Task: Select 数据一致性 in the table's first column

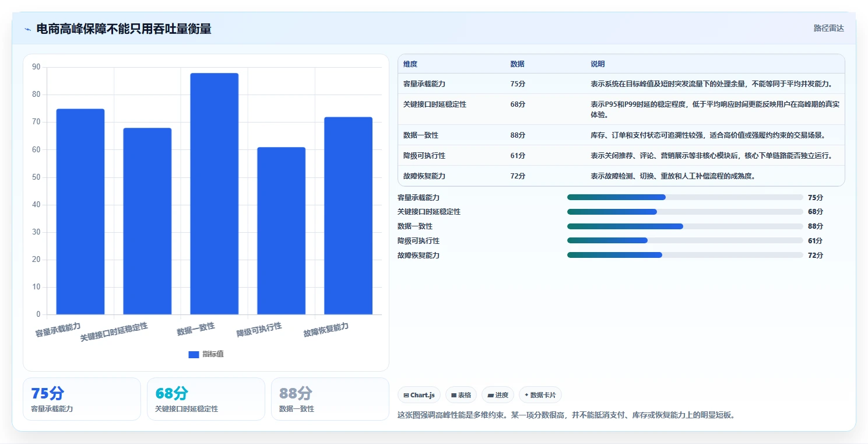Action: [x=421, y=135]
